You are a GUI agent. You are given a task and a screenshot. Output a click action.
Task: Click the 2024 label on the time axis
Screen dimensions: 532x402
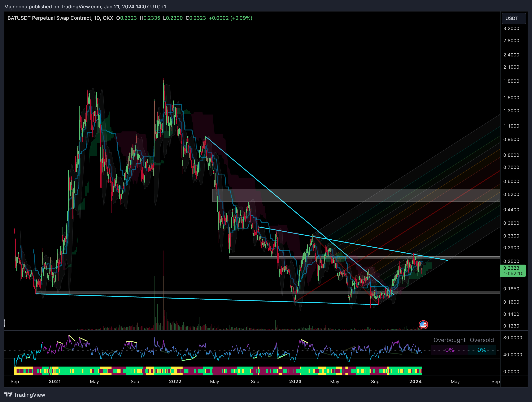[415, 381]
